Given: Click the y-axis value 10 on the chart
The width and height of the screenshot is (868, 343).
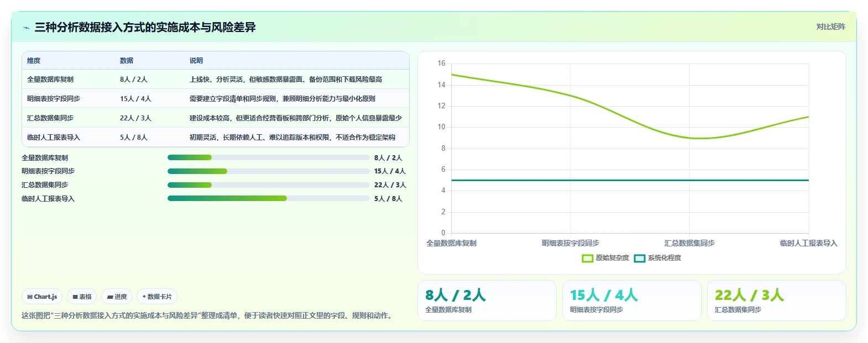Looking at the screenshot, I should click(441, 127).
